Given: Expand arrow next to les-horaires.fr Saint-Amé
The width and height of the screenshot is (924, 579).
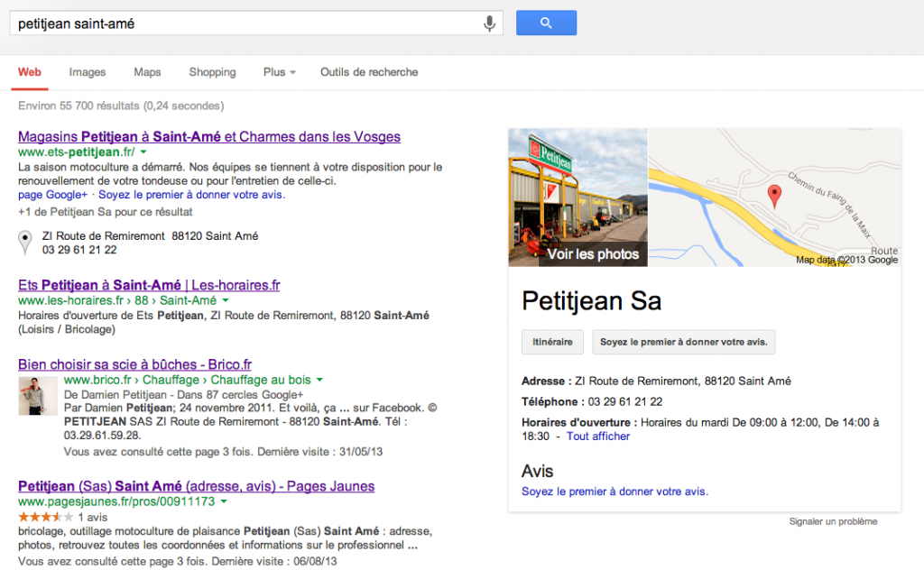Looking at the screenshot, I should 225,300.
